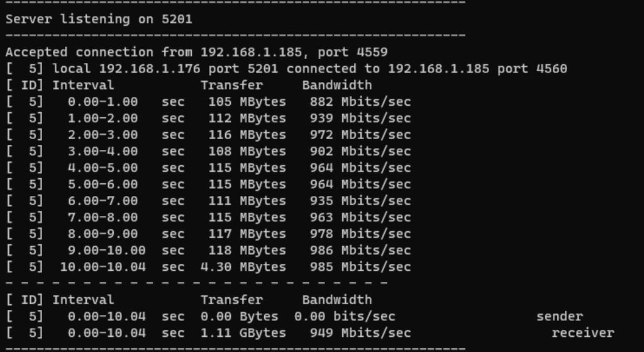Image resolution: width=644 pixels, height=352 pixels.
Task: Click the 949 Mbits/sec average bandwidth
Action: [x=360, y=332]
